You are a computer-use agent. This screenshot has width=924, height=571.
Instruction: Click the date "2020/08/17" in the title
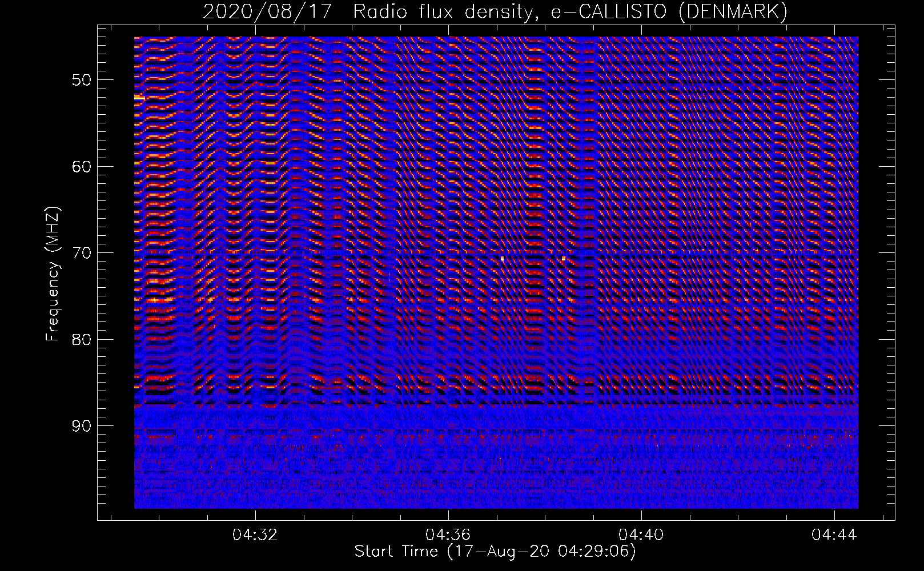point(267,12)
